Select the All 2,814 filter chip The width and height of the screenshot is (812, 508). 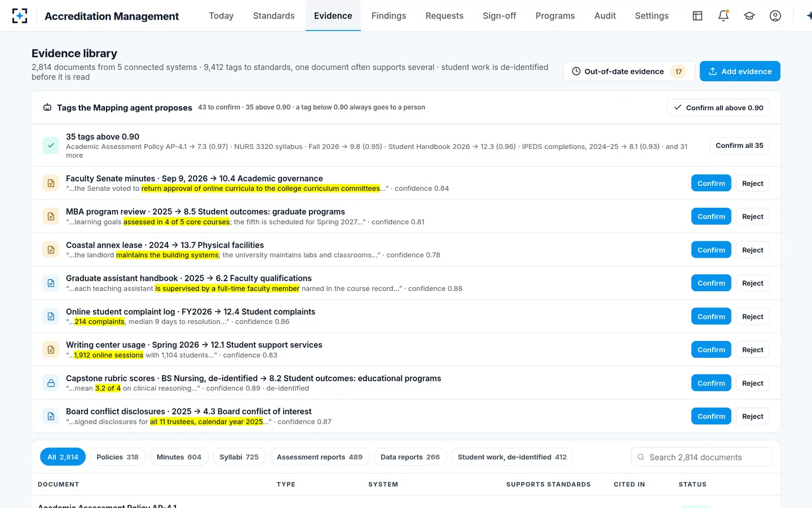click(63, 457)
